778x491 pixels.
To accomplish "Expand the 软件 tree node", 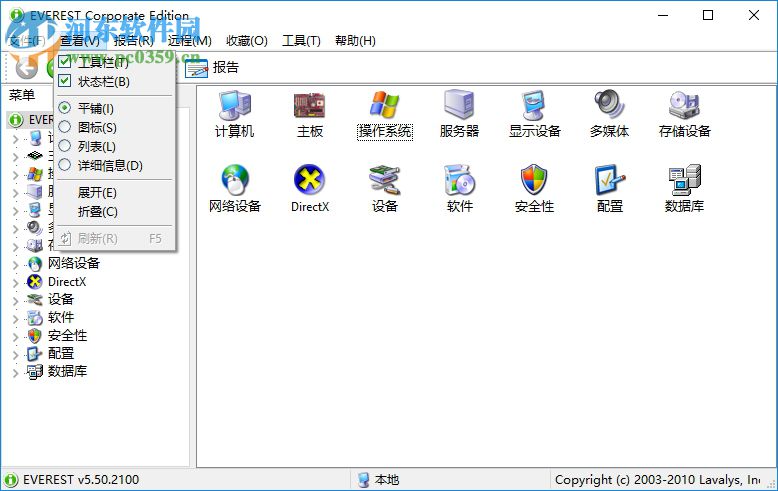I will tap(15, 318).
